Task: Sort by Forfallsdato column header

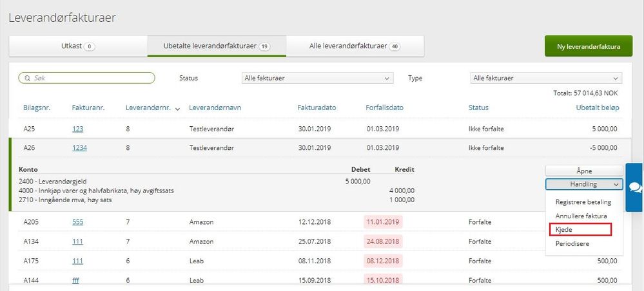Action: point(384,108)
